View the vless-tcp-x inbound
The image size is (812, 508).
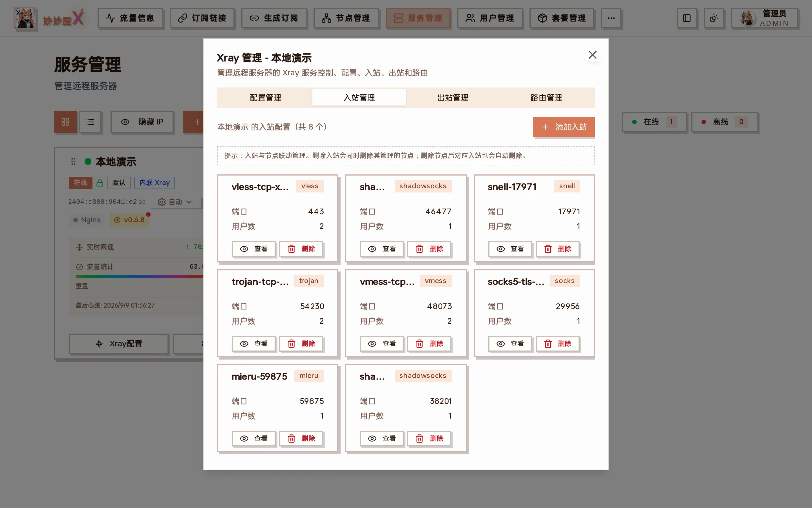coord(254,249)
